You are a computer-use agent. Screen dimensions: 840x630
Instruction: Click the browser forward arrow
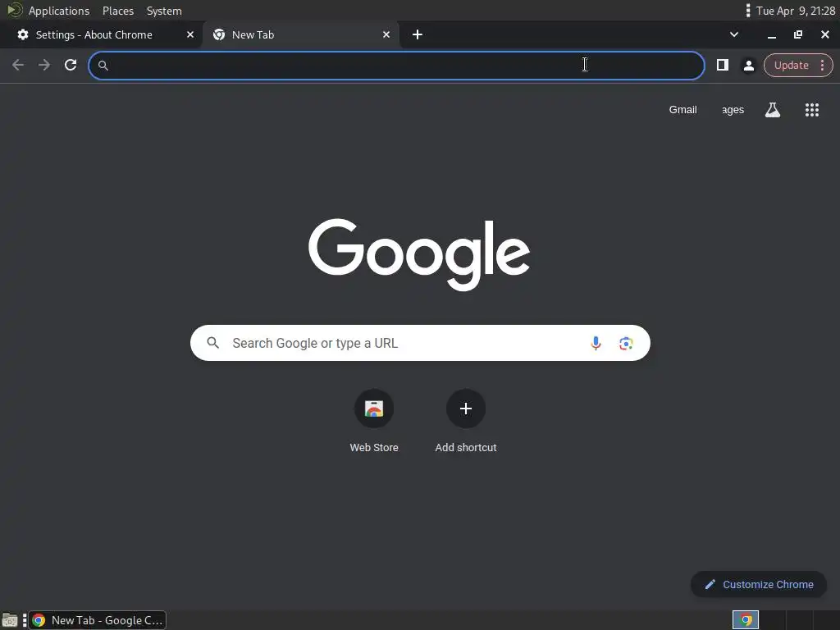(44, 65)
